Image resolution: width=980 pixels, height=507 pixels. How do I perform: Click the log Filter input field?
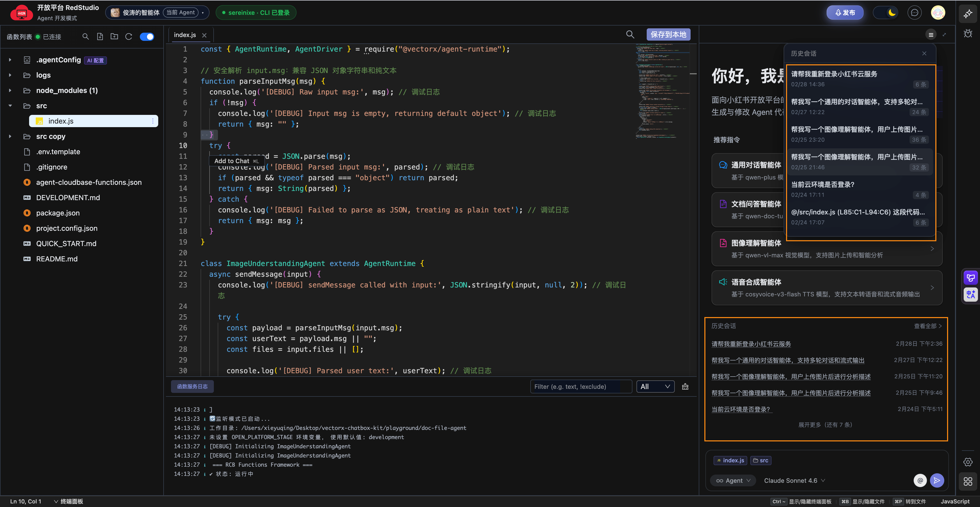coord(581,386)
